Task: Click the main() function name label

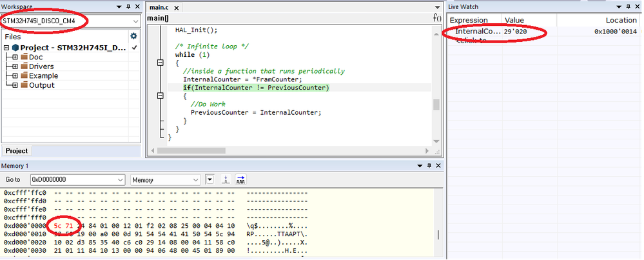Action: pyautogui.click(x=158, y=18)
